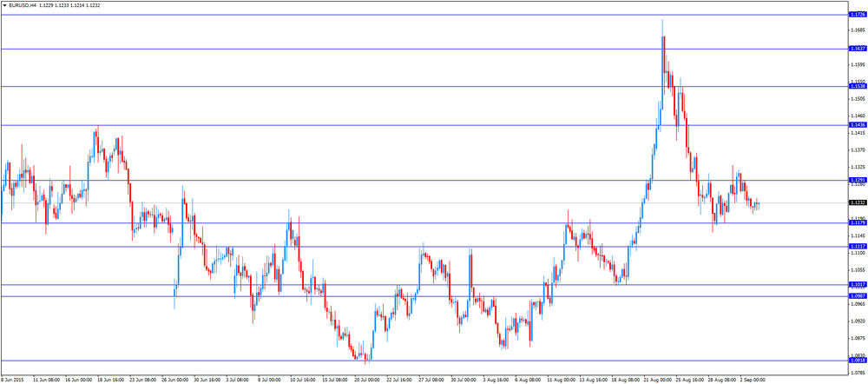Select the 1.1637 blue level label

pos(857,49)
